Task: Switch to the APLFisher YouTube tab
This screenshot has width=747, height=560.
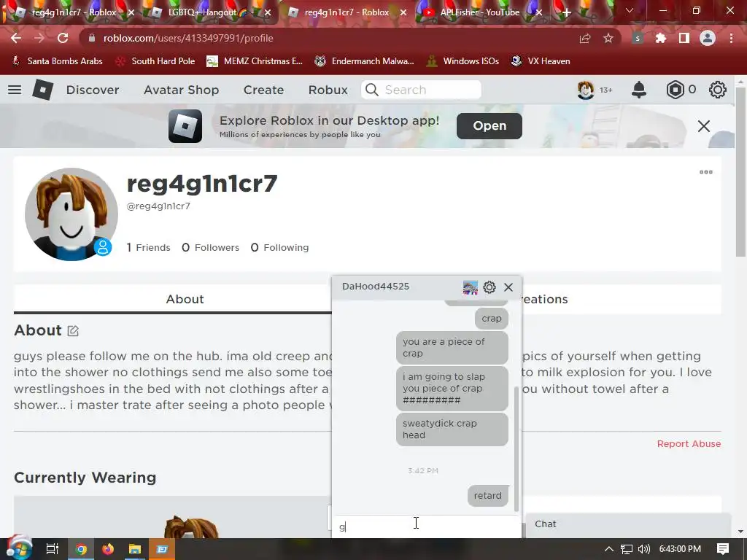Action: [480, 12]
